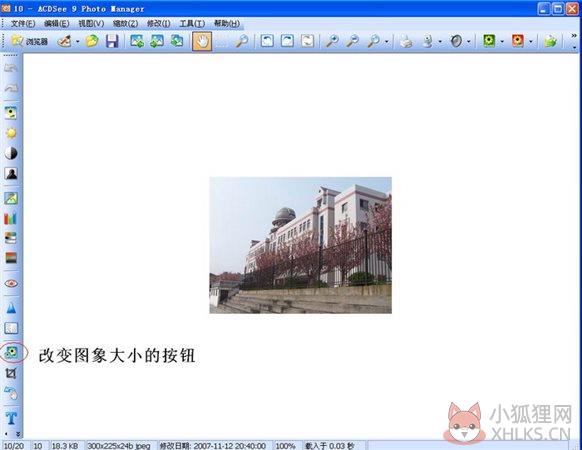Click the save floppy disk icon
The image size is (582, 450).
pyautogui.click(x=112, y=41)
